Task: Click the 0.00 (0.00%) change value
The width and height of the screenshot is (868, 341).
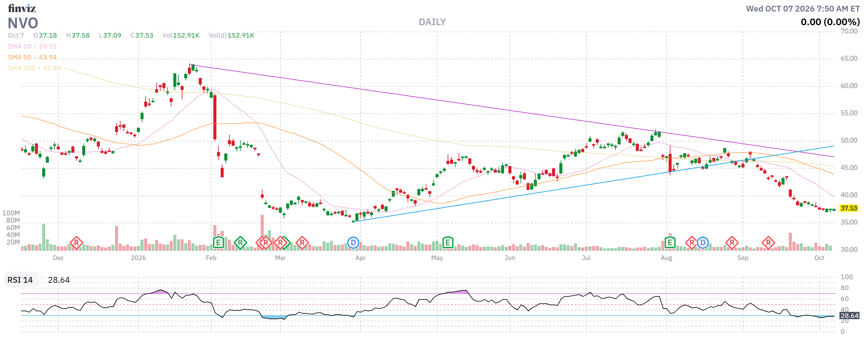Action: click(x=830, y=22)
